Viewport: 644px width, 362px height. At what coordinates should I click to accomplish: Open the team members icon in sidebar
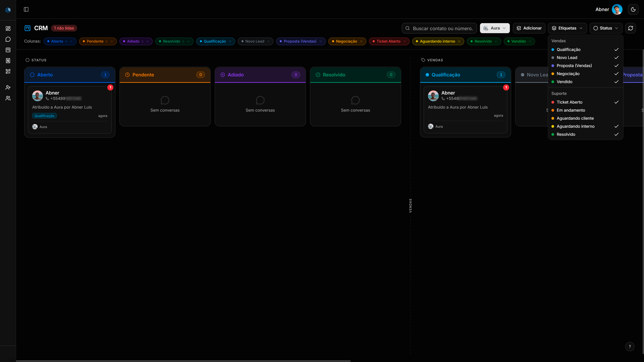click(x=8, y=98)
